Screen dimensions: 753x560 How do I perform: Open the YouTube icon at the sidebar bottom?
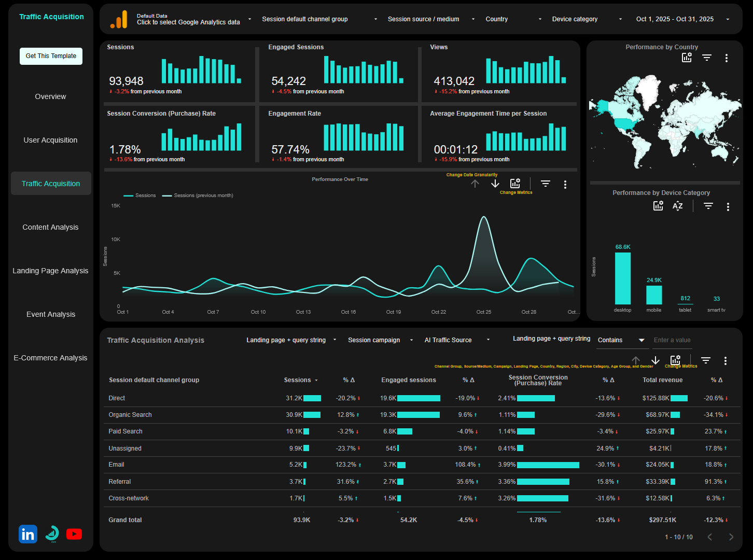tap(74, 534)
